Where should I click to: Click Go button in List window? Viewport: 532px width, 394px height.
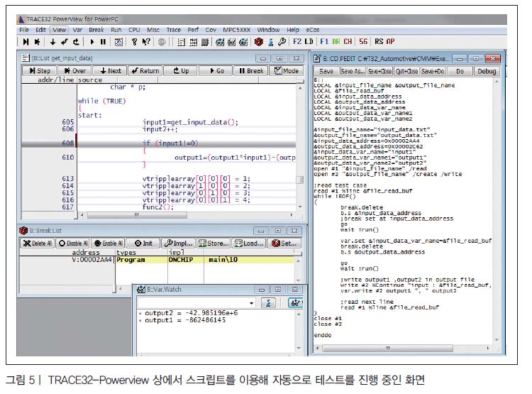pos(216,71)
